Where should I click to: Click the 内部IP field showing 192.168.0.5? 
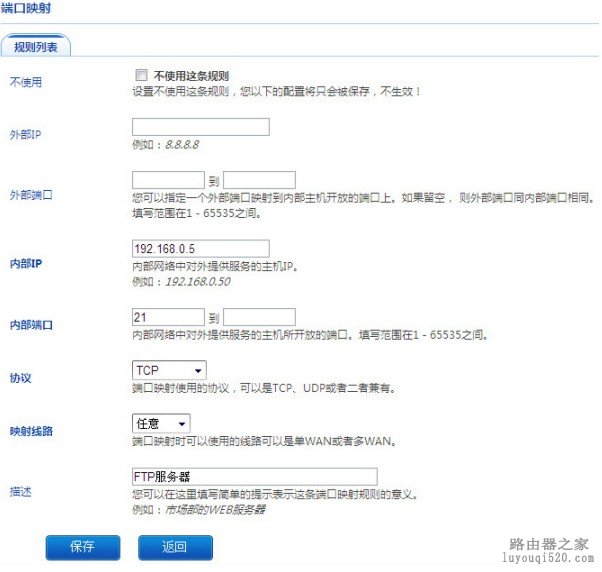[x=200, y=248]
